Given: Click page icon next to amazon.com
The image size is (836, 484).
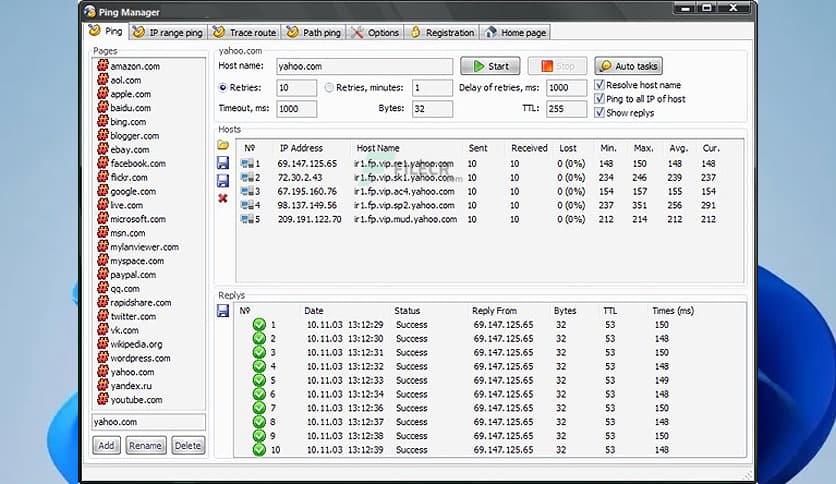Looking at the screenshot, I should (102, 66).
